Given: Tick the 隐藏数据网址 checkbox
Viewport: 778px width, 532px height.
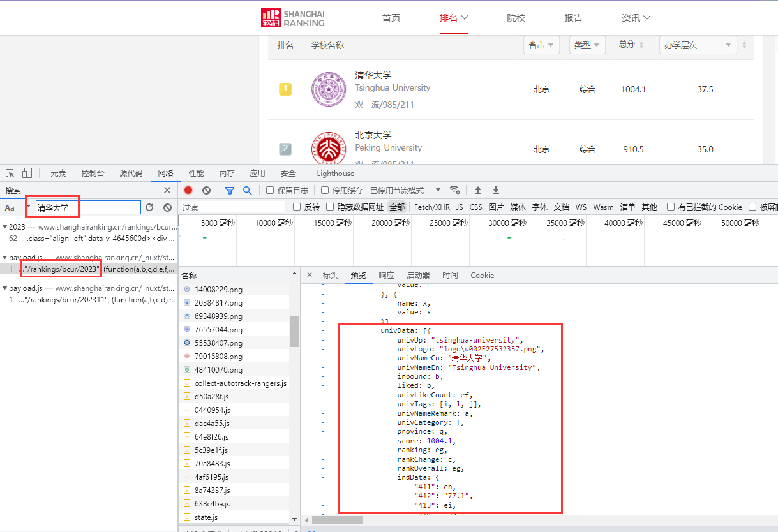Looking at the screenshot, I should (x=330, y=207).
